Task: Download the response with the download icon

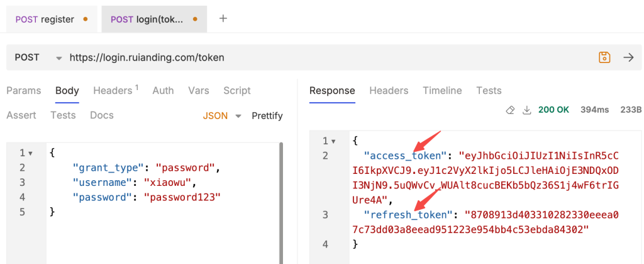Action: pos(526,110)
